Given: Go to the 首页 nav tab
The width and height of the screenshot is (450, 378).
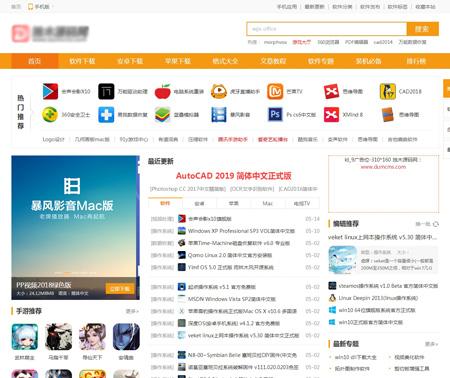Looking at the screenshot, I should (x=35, y=61).
